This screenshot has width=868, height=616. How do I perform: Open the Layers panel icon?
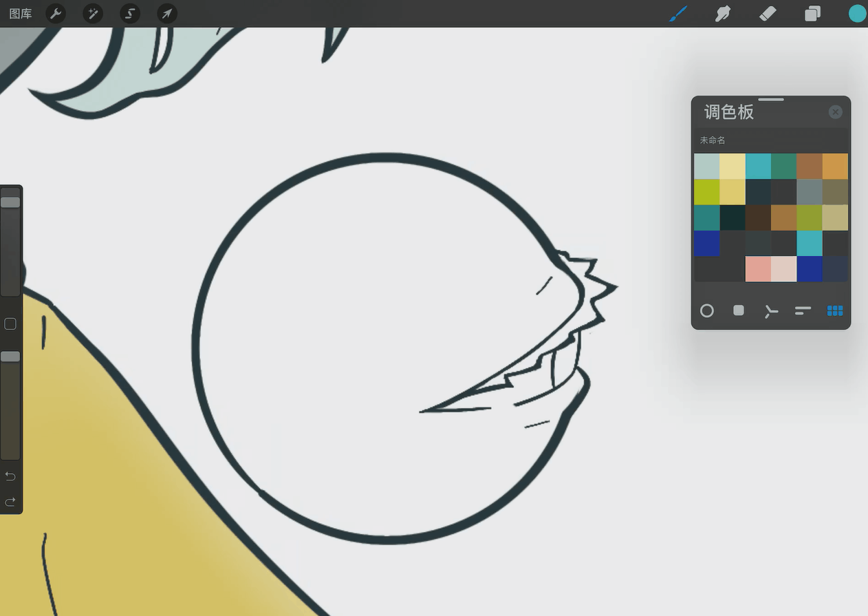(812, 14)
